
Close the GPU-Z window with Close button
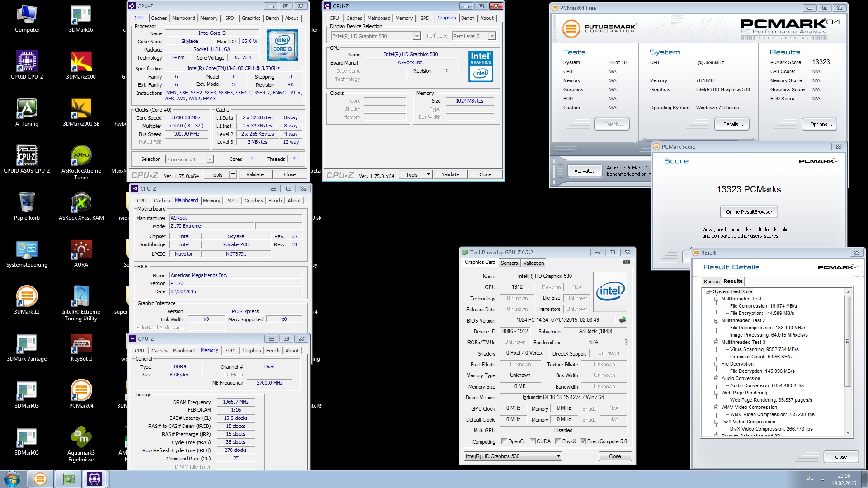[615, 456]
